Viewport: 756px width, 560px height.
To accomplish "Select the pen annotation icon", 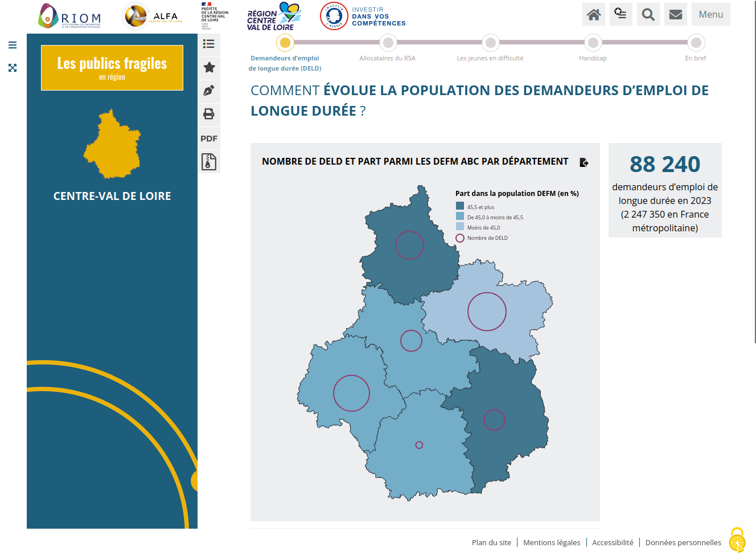I will coord(209,91).
